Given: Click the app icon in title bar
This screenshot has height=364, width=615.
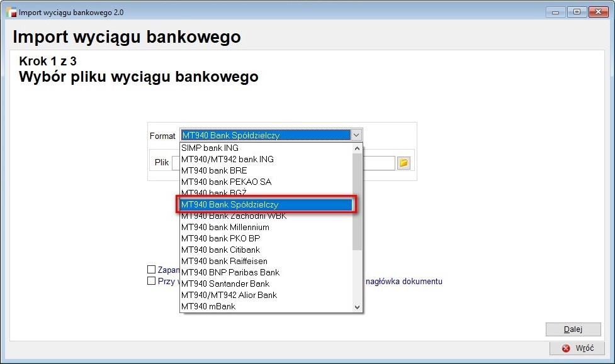Looking at the screenshot, I should 11,12.
